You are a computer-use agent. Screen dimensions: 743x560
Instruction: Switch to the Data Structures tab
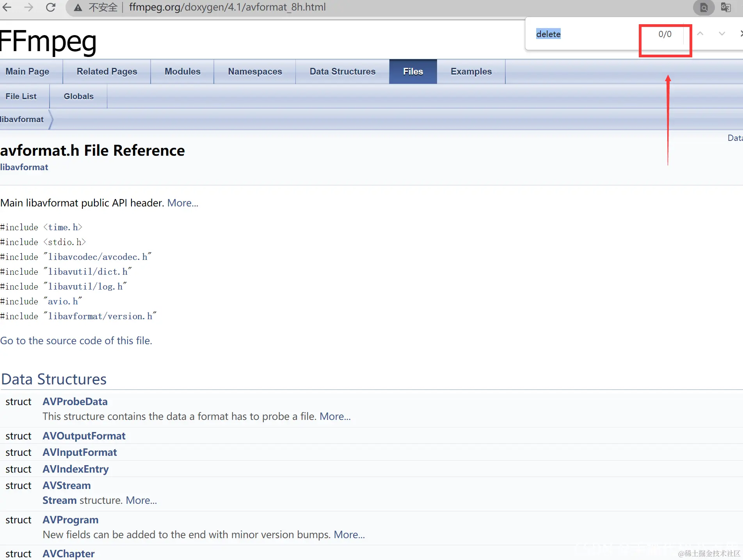(x=342, y=71)
